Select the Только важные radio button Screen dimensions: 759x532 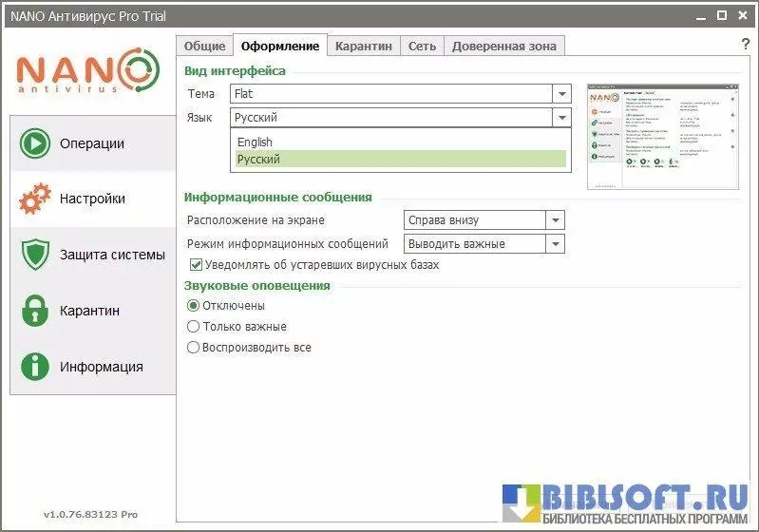click(194, 327)
